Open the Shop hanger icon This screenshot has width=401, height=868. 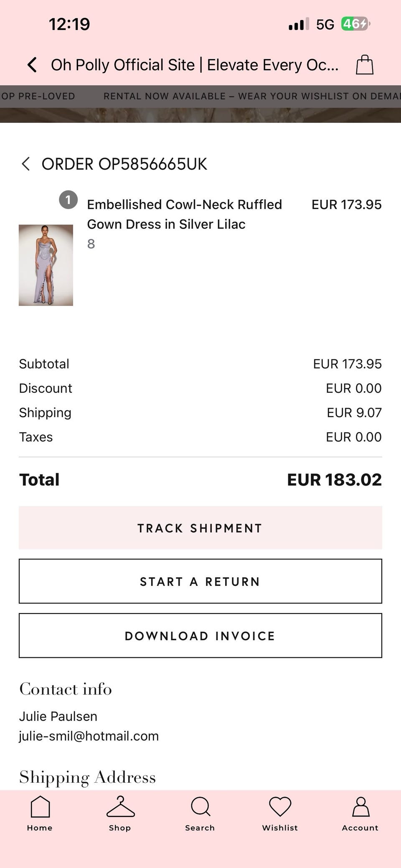(120, 807)
